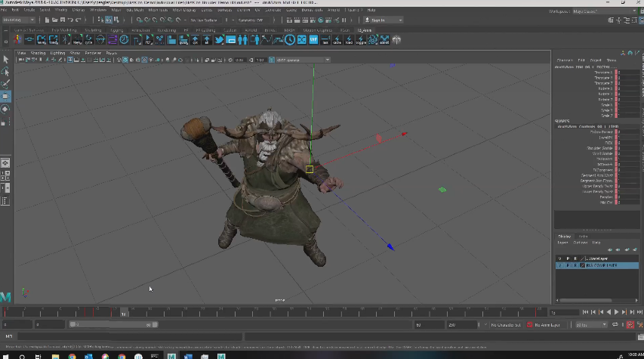Image resolution: width=644 pixels, height=359 pixels.
Task: Open the Modeling menu set dropdown
Action: click(18, 20)
